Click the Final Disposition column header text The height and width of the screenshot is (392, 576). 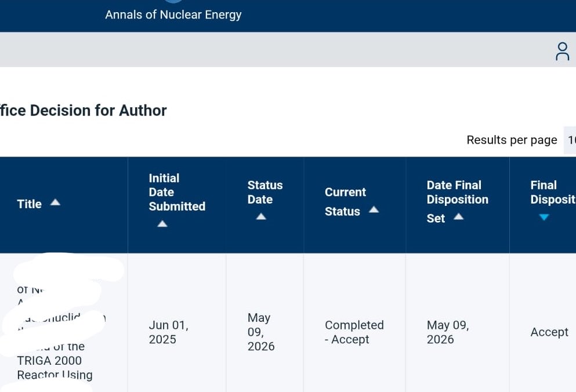pyautogui.click(x=553, y=192)
